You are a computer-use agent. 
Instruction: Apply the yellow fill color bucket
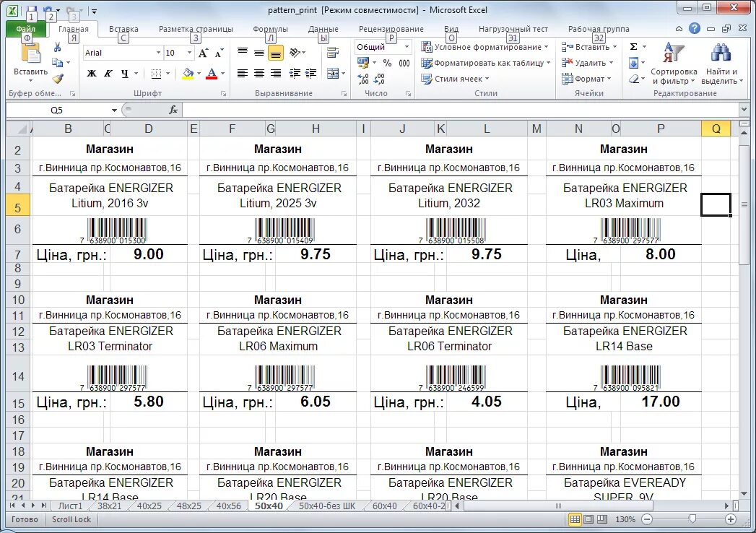pos(188,74)
